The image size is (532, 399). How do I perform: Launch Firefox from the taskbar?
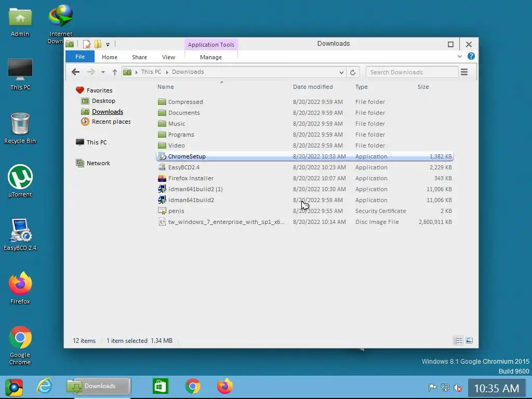[224, 387]
